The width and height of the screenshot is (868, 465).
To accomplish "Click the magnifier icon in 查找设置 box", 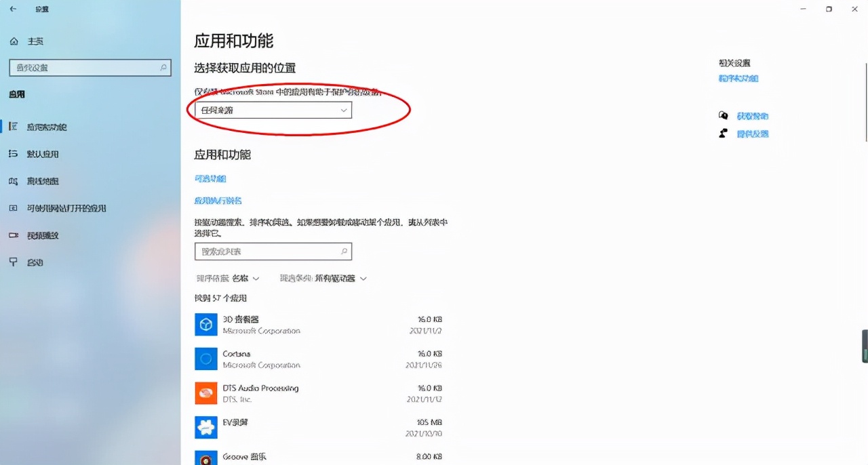I will coord(163,68).
